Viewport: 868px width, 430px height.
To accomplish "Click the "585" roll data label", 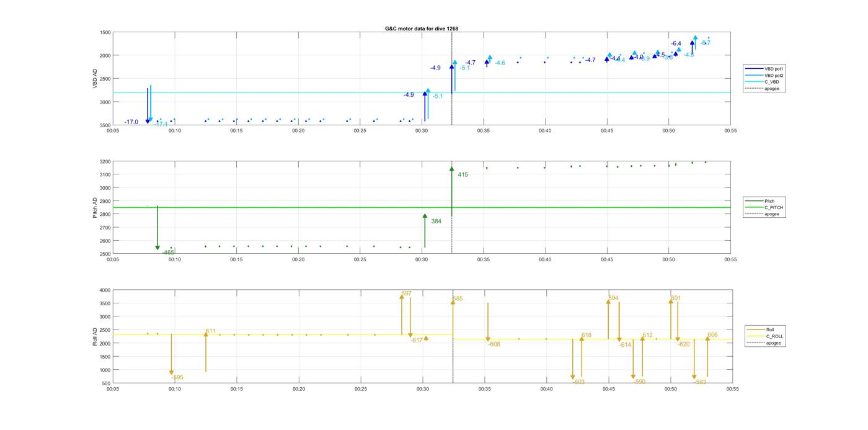I will [x=458, y=299].
